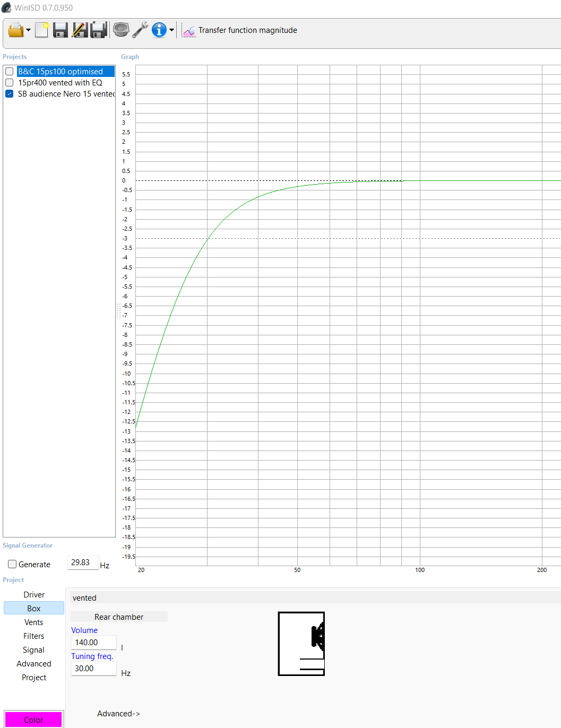Click the Tuning freq. field showing 30.00
Viewport: 561px width, 728px height.
coord(93,669)
